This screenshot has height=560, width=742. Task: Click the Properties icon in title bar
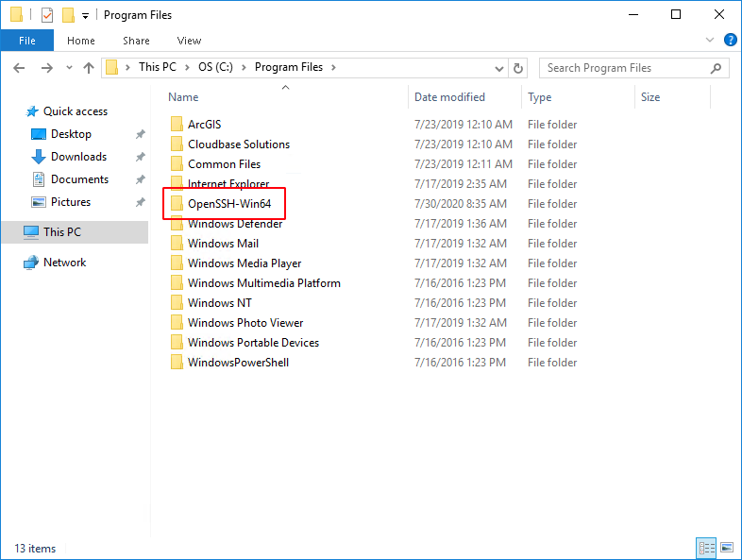point(47,15)
